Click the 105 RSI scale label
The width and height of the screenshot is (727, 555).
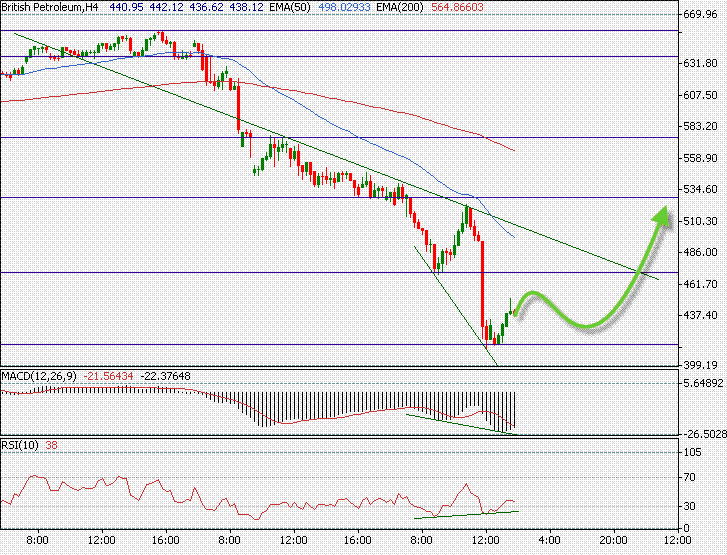tap(693, 453)
